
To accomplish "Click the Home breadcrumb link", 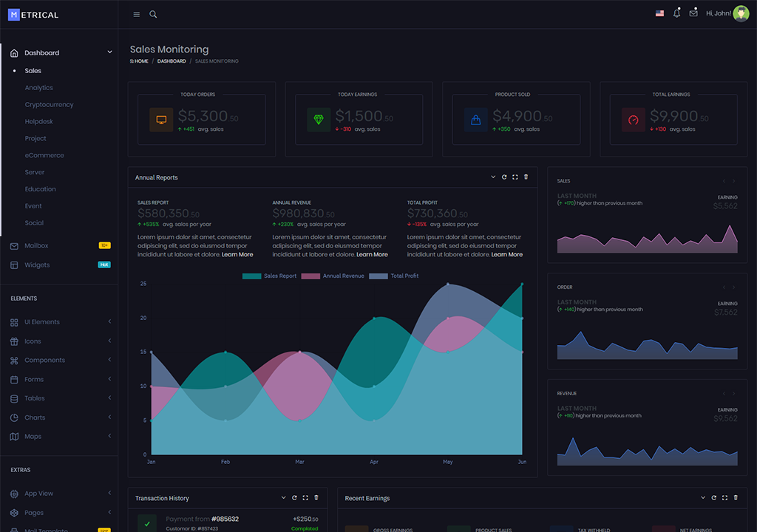I will tap(140, 61).
